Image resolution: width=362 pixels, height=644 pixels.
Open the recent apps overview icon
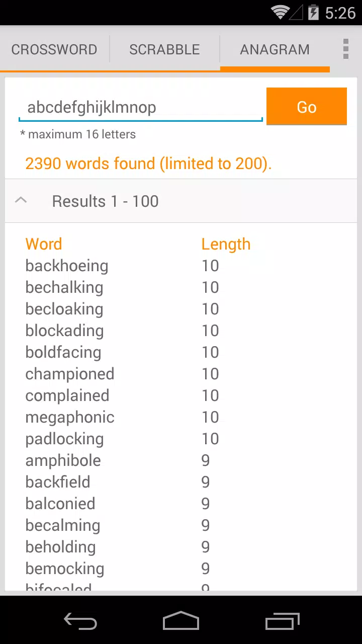(x=282, y=621)
